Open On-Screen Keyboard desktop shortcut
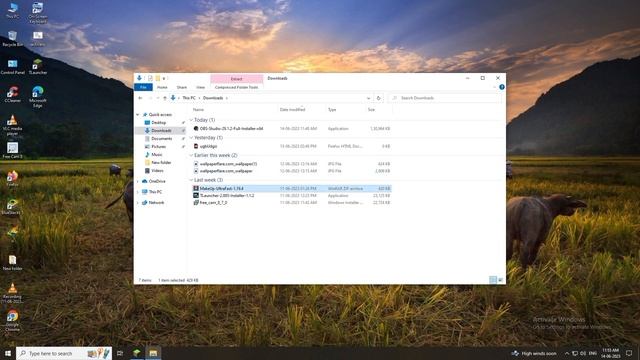 click(x=38, y=12)
